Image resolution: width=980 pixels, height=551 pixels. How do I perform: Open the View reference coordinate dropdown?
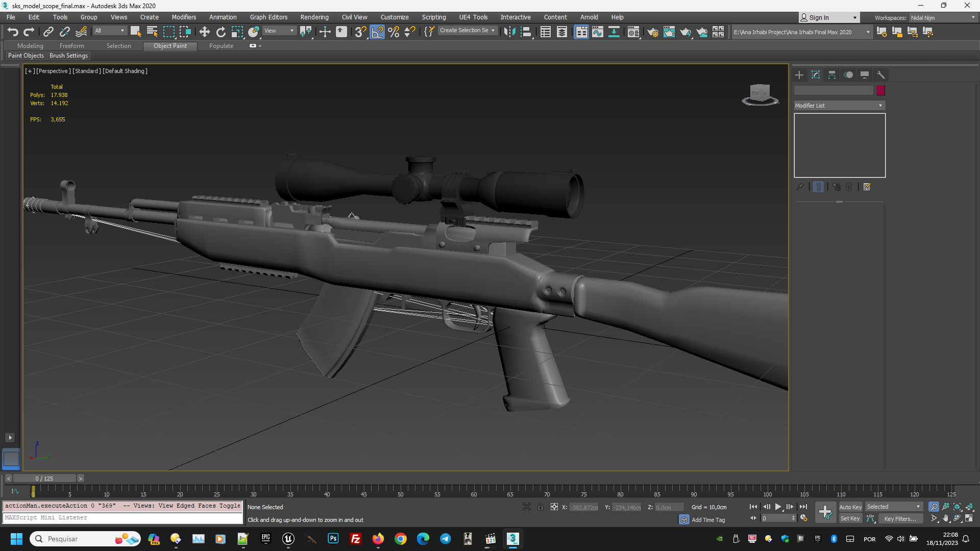279,31
